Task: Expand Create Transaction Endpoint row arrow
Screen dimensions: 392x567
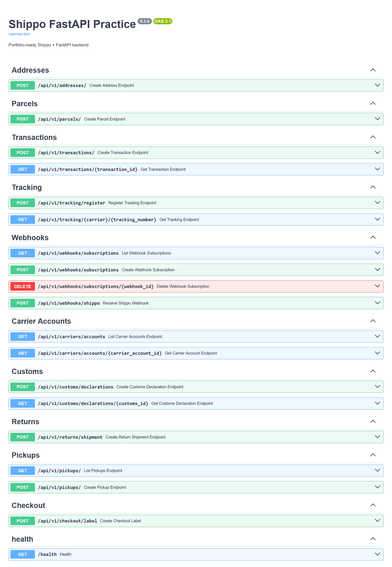Action: point(377,153)
